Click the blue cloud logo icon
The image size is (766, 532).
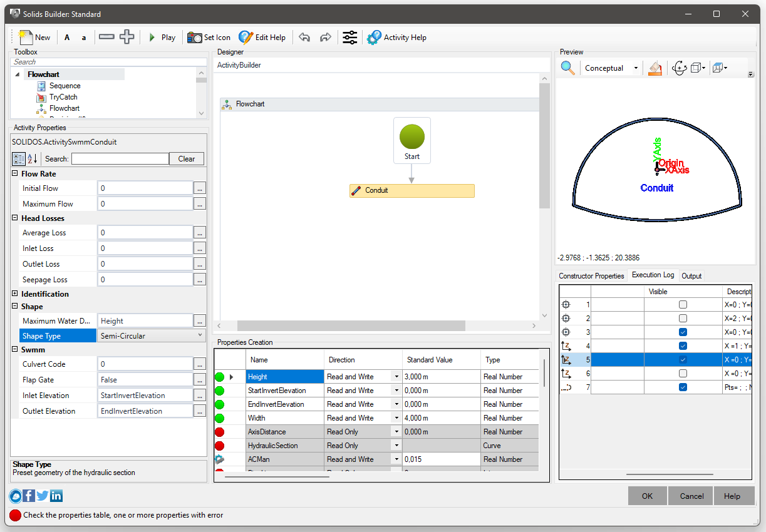tap(16, 496)
